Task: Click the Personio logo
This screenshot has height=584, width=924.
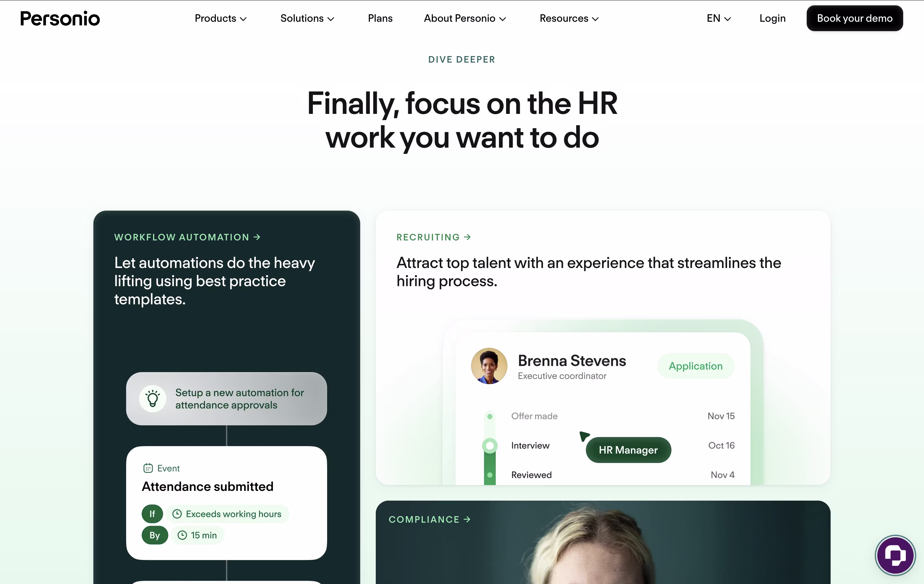Action: (60, 18)
